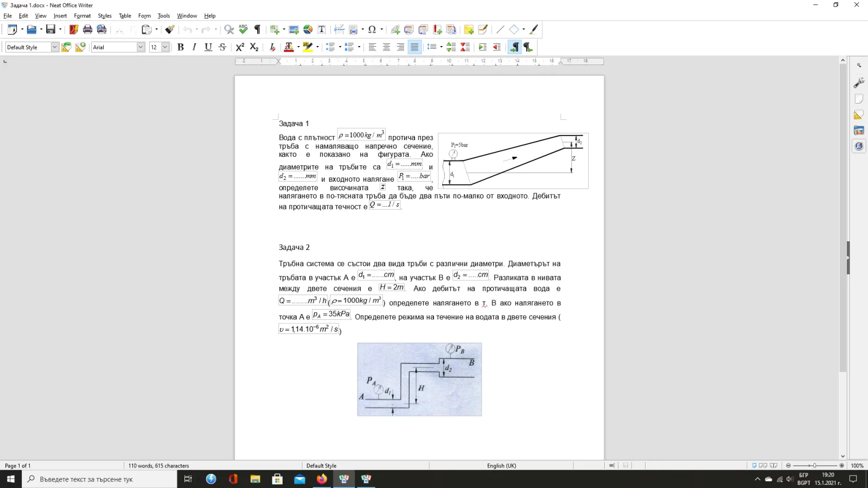Open the Format menu

click(x=82, y=16)
